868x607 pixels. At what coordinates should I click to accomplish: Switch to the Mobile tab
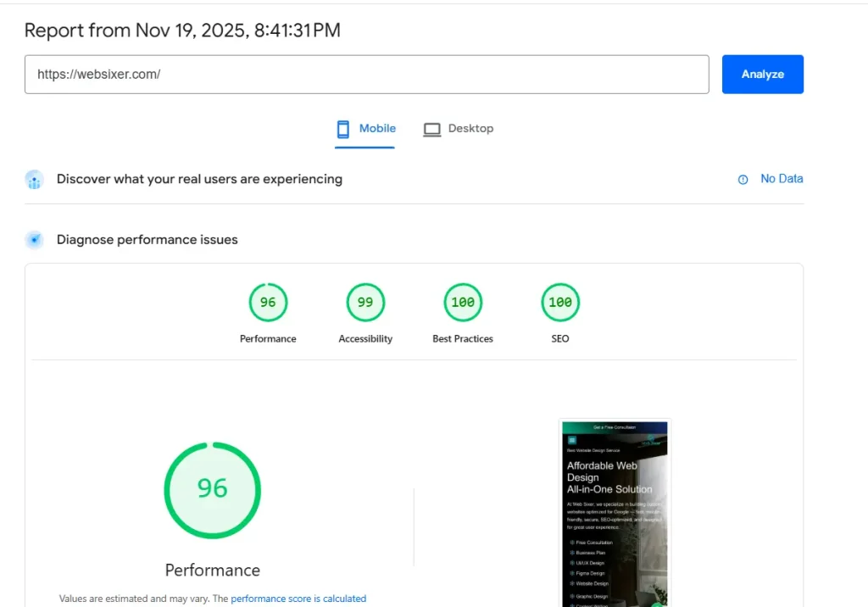tap(365, 128)
